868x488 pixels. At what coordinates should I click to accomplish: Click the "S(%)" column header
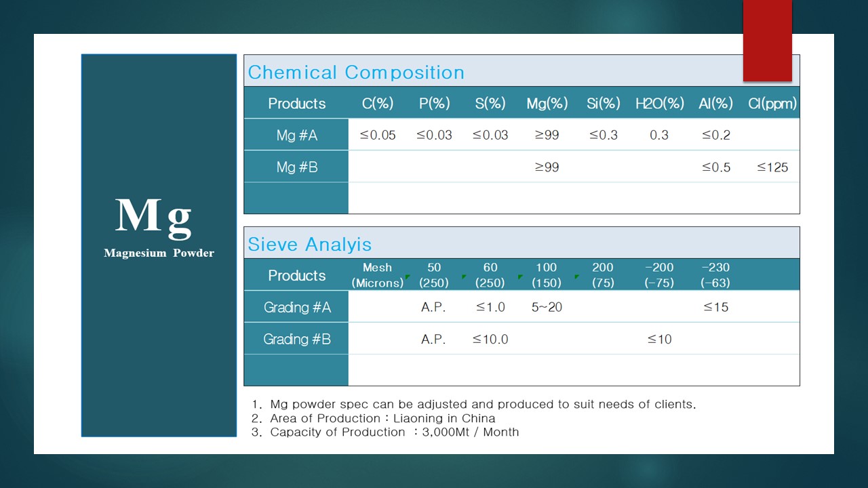point(490,104)
